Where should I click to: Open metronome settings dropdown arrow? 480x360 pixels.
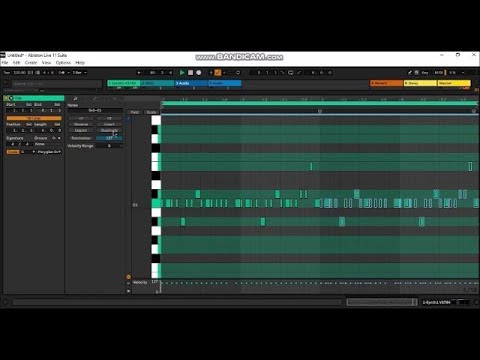point(69,72)
